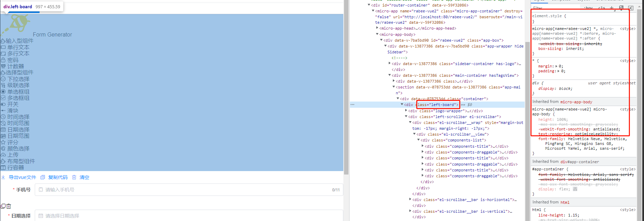Open the rendering emulations icon in Styles toolbar
The width and height of the screenshot is (644, 221).
tap(621, 8)
